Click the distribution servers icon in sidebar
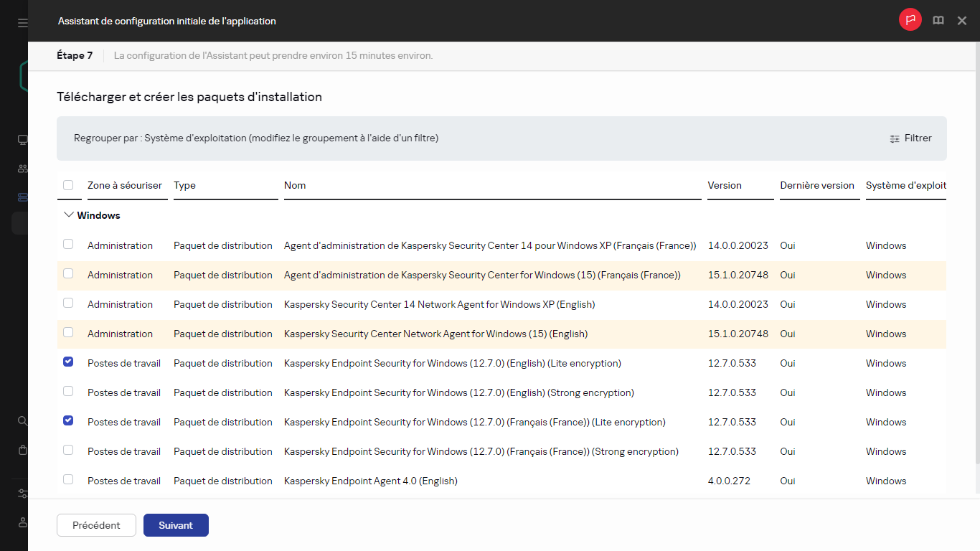980x551 pixels. pyautogui.click(x=22, y=197)
